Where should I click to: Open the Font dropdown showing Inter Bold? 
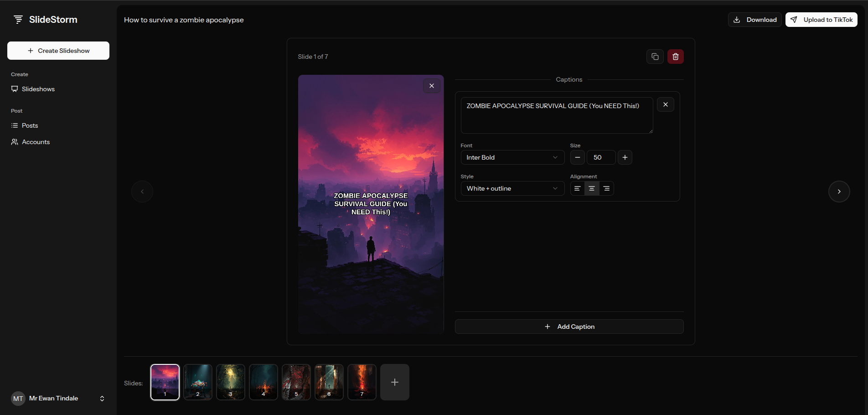[x=512, y=157]
